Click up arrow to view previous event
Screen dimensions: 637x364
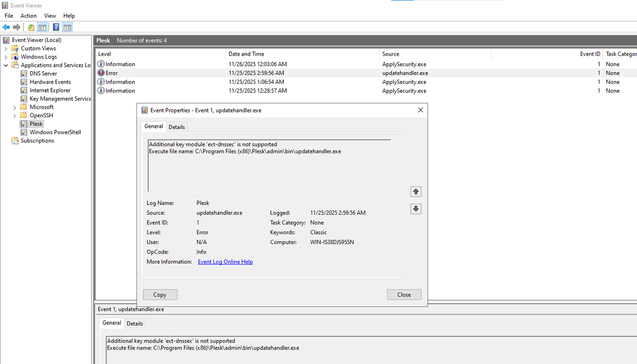click(415, 192)
